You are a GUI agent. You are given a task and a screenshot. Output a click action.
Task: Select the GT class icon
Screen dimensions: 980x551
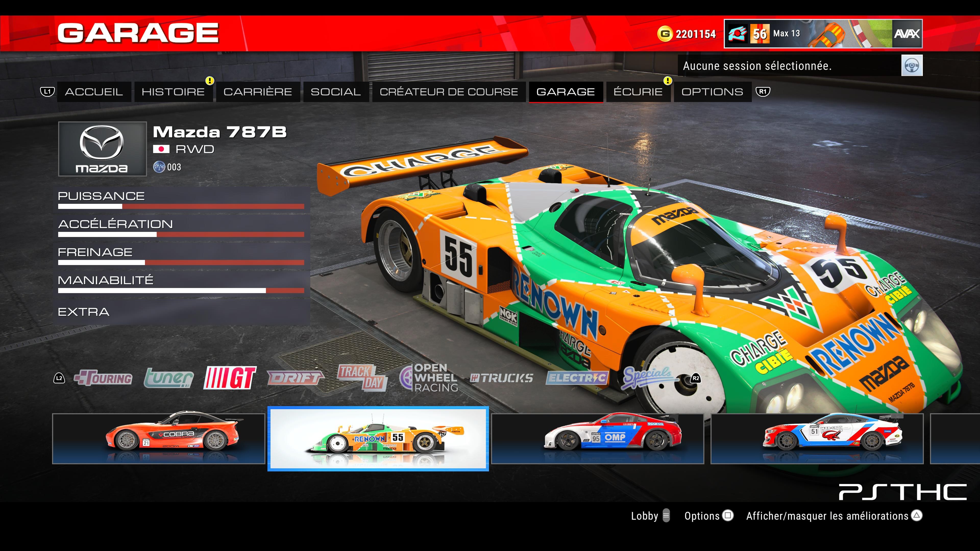point(230,378)
